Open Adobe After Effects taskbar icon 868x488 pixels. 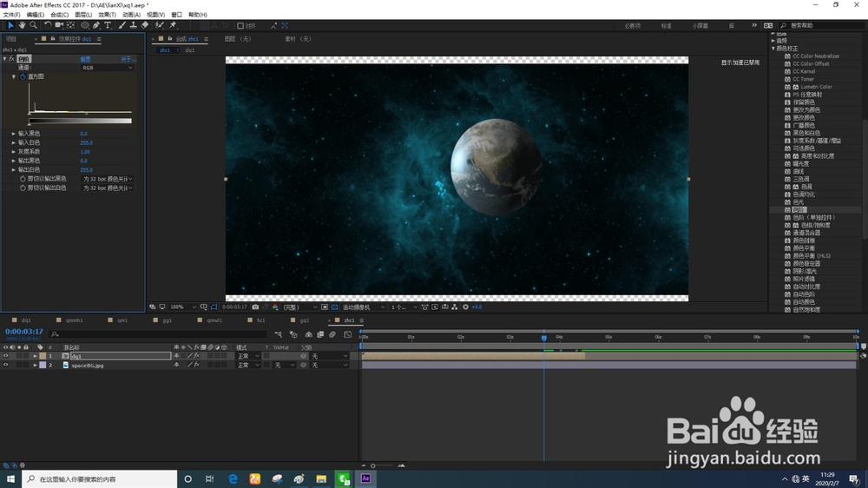pyautogui.click(x=365, y=478)
